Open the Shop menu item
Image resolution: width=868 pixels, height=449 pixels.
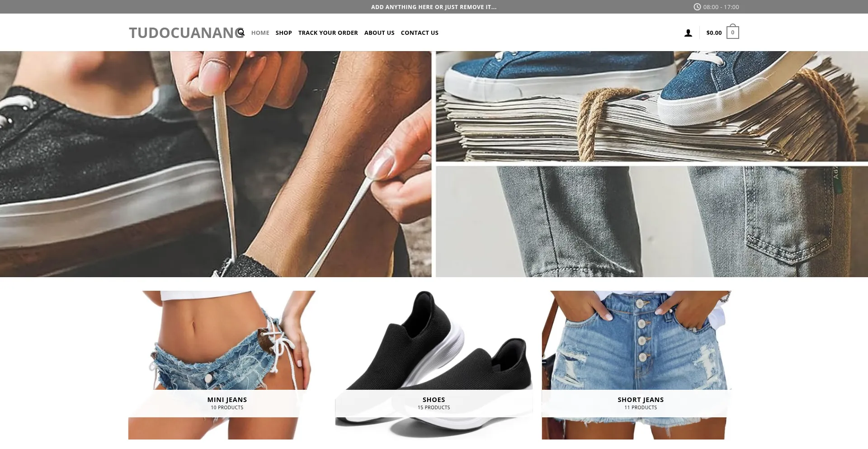tap(283, 33)
